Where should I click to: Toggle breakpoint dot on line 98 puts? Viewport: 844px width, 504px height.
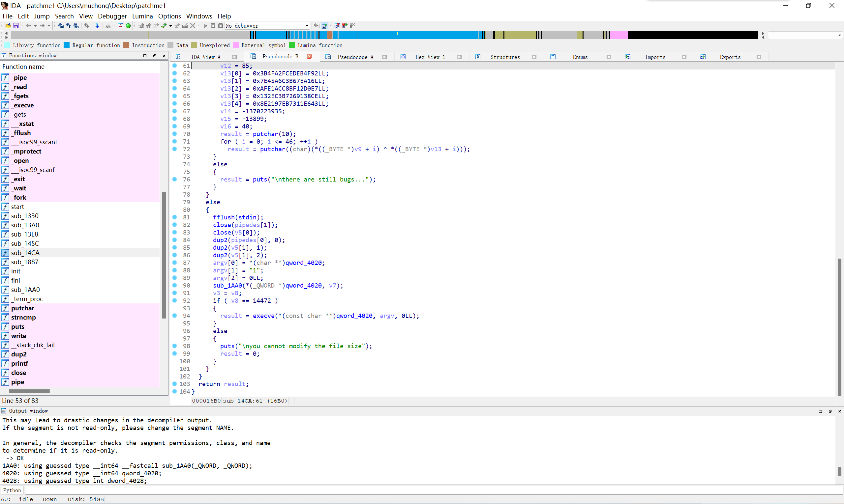click(174, 346)
